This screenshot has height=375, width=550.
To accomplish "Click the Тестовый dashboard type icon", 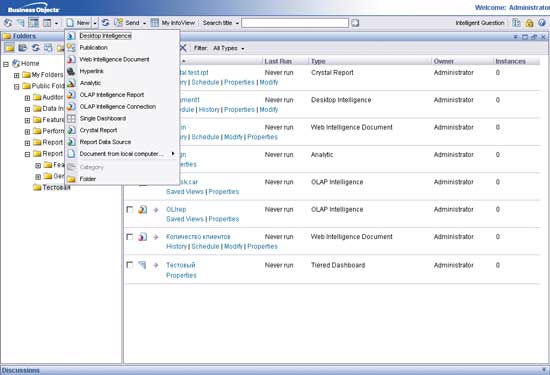I will pyautogui.click(x=142, y=265).
